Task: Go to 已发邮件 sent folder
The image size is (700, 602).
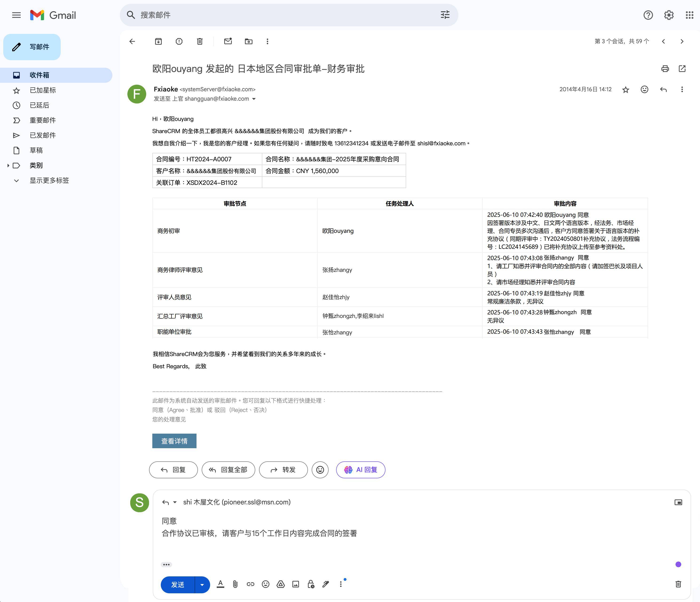Action: tap(43, 135)
